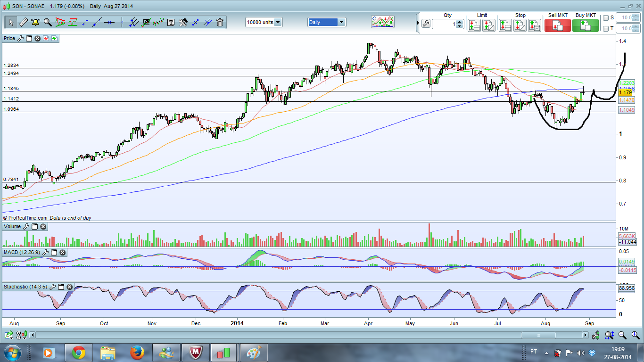The width and height of the screenshot is (644, 362).
Task: Select the text annotation tool
Action: point(171,22)
